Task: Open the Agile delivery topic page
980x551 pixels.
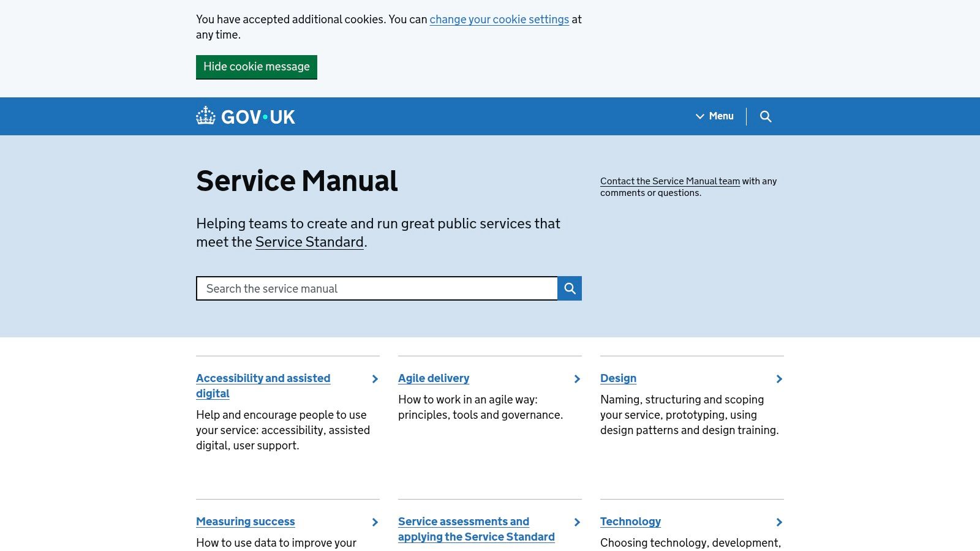Action: [433, 378]
